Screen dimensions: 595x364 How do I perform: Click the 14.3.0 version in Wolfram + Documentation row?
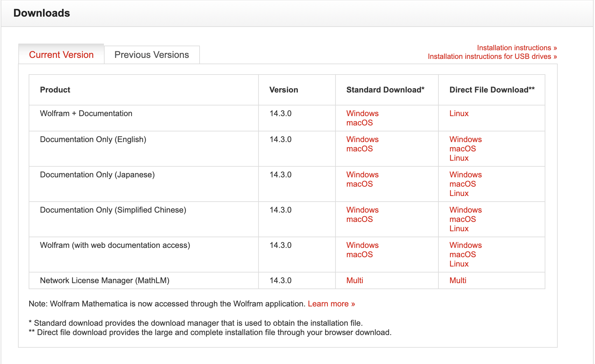pyautogui.click(x=281, y=113)
